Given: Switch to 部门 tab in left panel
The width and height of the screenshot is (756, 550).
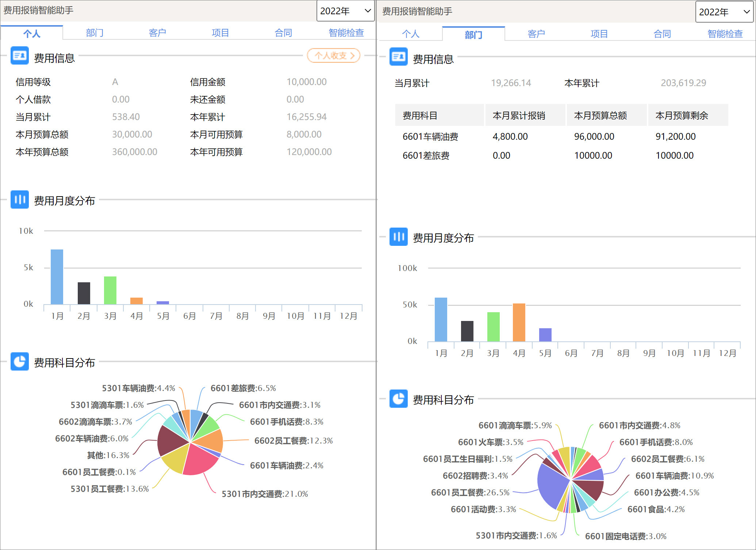Looking at the screenshot, I should 95,33.
